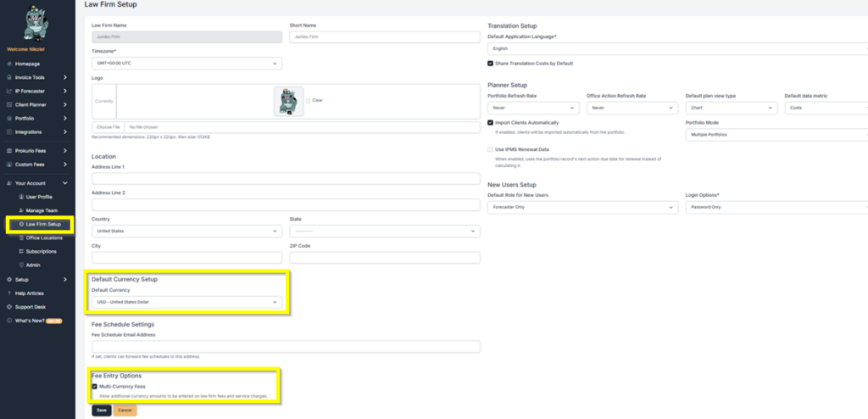The width and height of the screenshot is (868, 419).
Task: Click the Manage Team icon
Action: (x=21, y=210)
